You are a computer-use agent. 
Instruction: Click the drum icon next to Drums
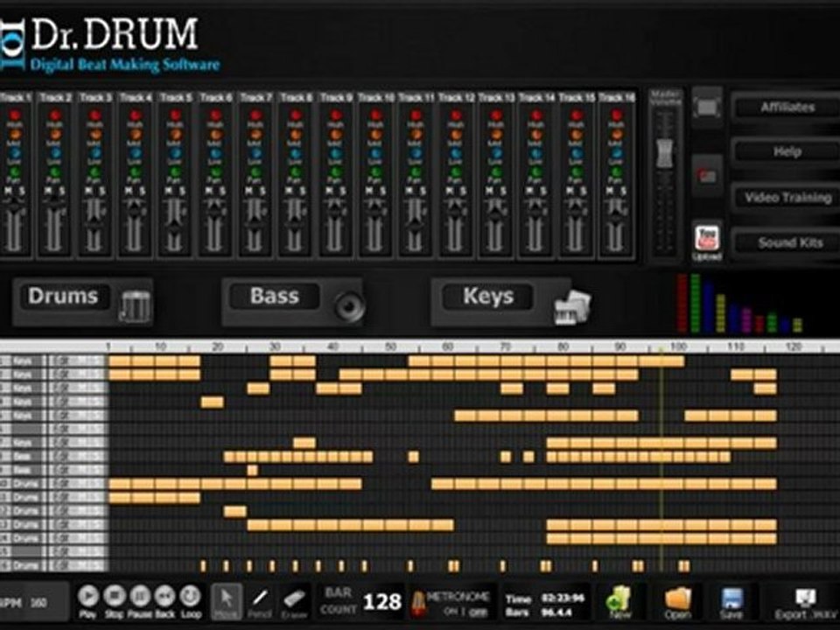coord(135,306)
